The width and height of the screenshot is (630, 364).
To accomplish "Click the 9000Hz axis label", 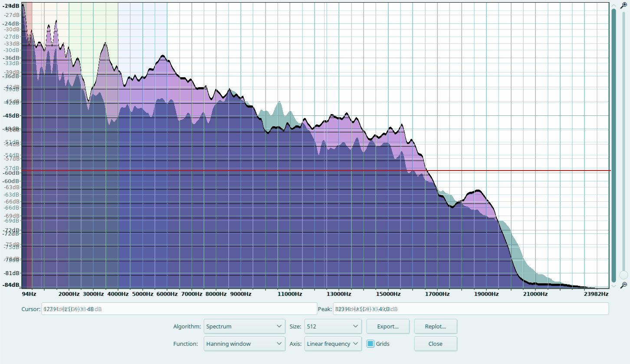I will (x=241, y=294).
